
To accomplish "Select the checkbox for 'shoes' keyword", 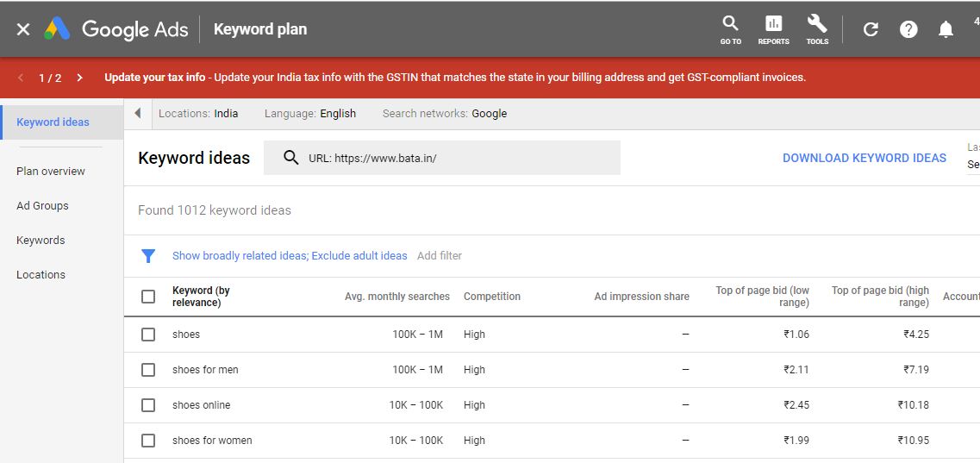I will pos(148,335).
